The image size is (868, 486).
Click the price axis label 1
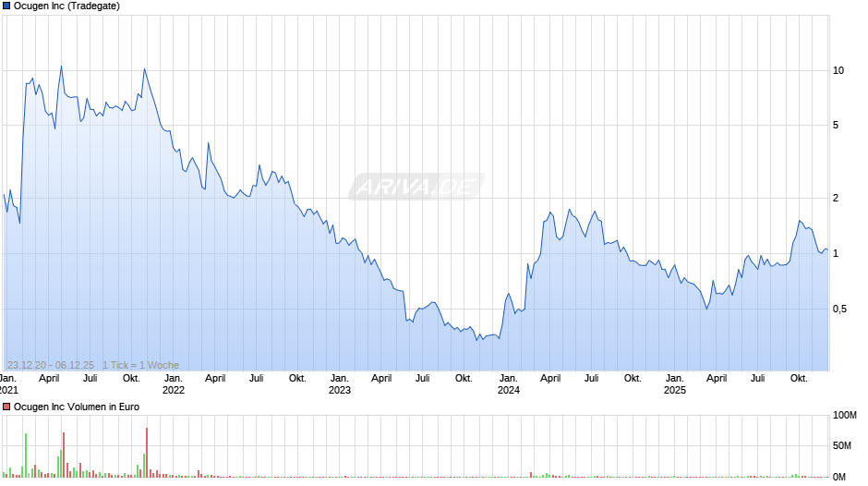836,253
